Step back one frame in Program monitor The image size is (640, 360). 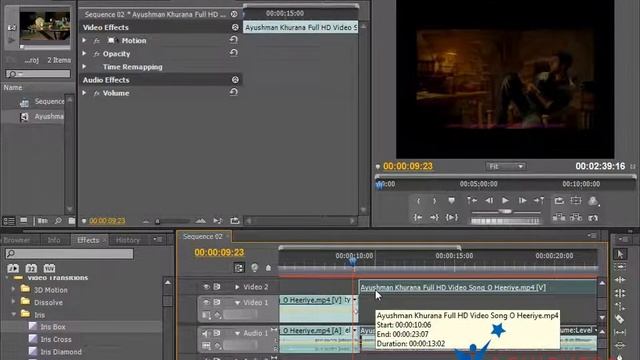click(489, 200)
